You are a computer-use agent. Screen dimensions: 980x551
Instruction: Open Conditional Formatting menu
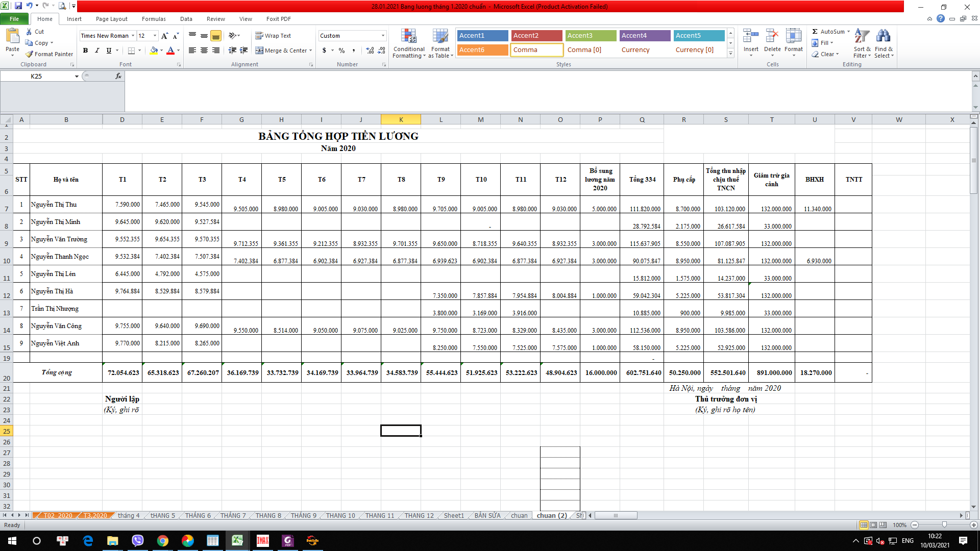click(409, 43)
